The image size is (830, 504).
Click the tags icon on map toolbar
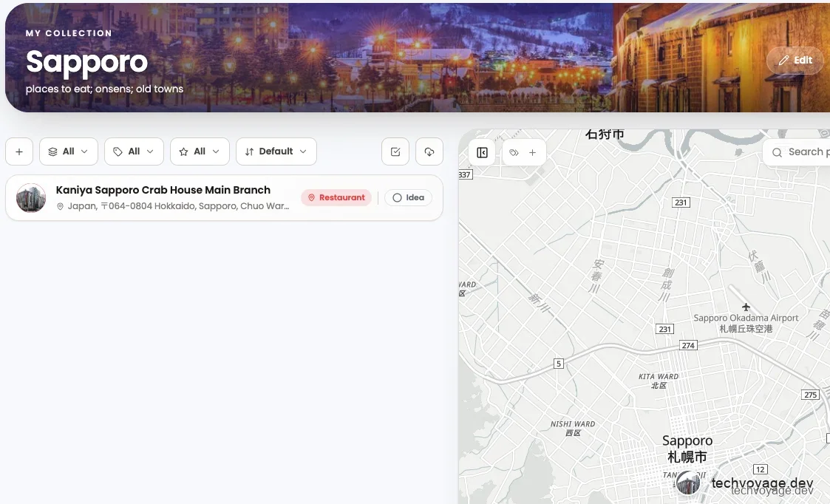[514, 152]
